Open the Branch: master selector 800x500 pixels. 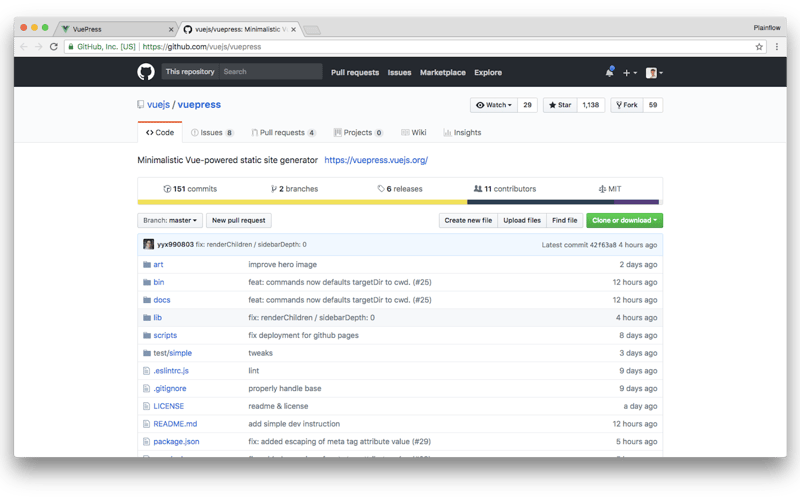[x=170, y=220]
